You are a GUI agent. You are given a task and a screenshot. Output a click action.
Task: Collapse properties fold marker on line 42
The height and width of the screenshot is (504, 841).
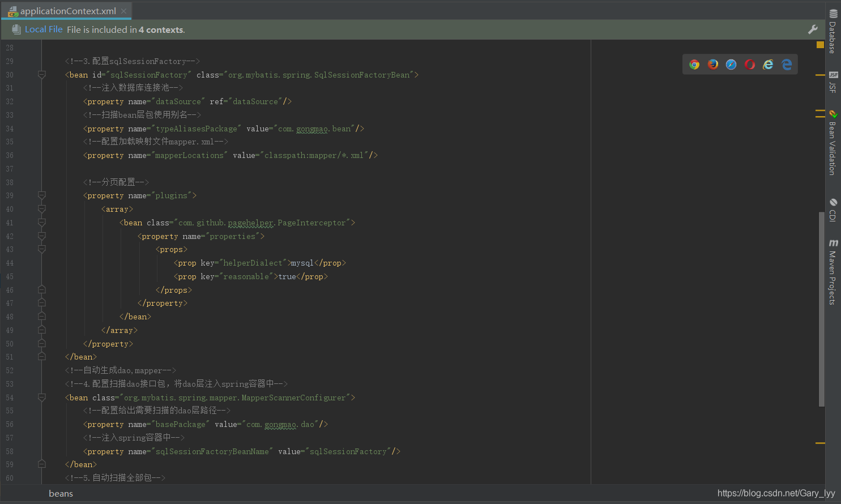(x=42, y=236)
